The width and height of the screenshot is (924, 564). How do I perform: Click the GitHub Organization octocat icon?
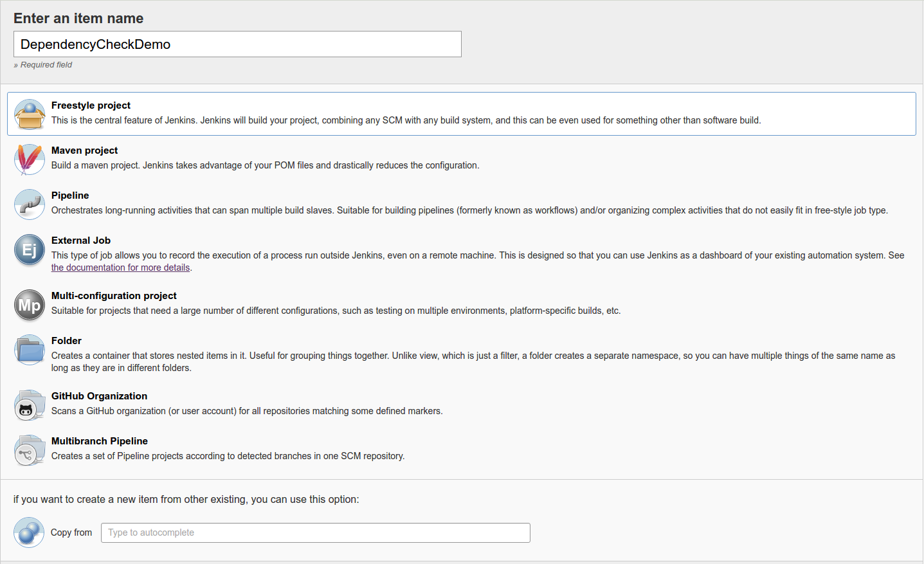click(x=30, y=405)
